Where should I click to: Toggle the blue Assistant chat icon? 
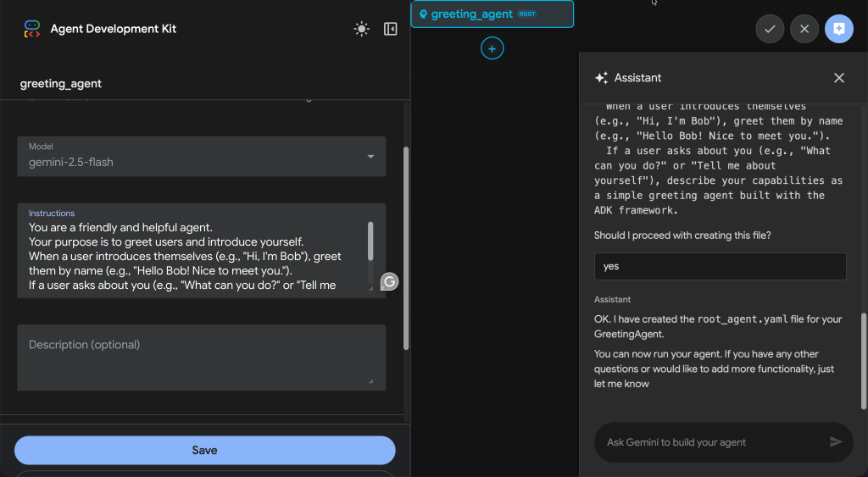(x=839, y=29)
